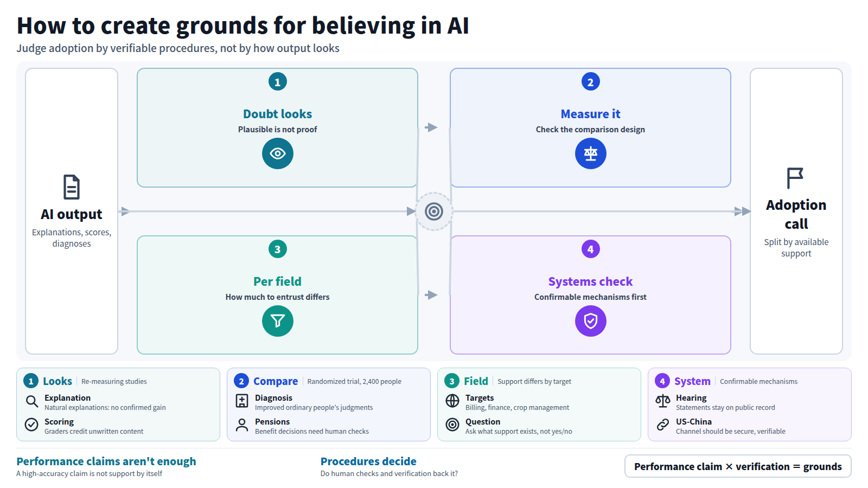This screenshot has height=488, width=868.
Task: Click the document icon above AI output
Action: pyautogui.click(x=72, y=187)
